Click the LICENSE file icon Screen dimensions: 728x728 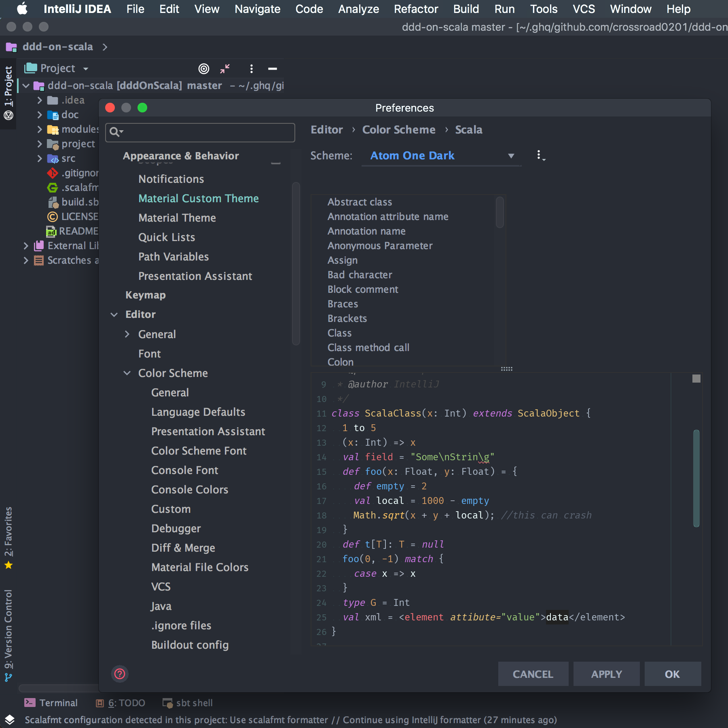53,217
